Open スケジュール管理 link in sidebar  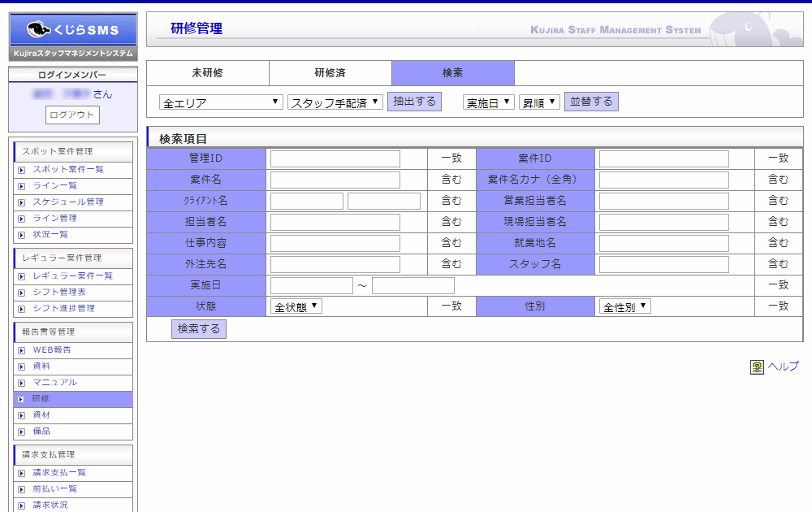[68, 202]
